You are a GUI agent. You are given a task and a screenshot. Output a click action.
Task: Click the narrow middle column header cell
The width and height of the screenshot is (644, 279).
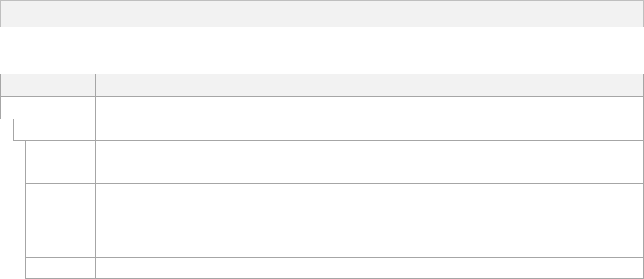(x=128, y=85)
